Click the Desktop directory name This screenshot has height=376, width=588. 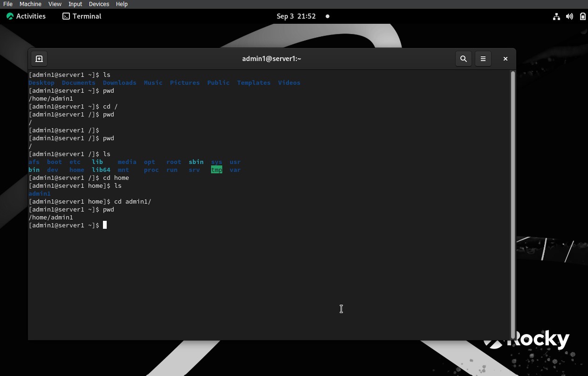point(41,83)
